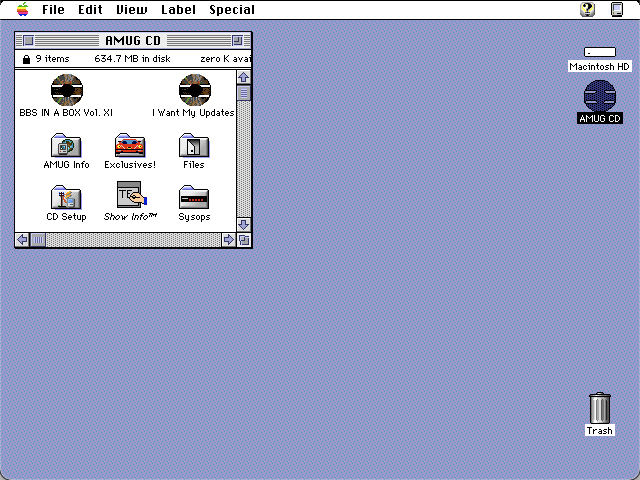Click the window size box in AMUG CD window

pos(244,240)
